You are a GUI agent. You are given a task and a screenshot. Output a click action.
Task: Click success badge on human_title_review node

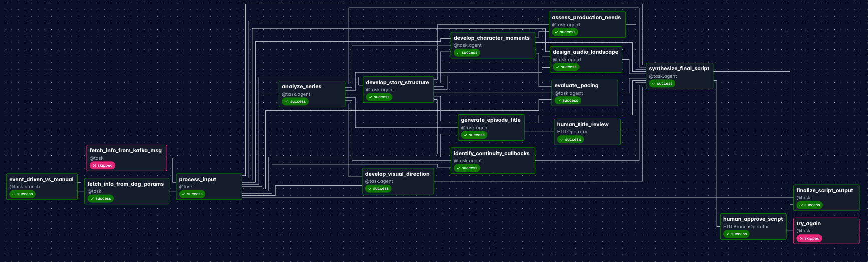[570, 140]
